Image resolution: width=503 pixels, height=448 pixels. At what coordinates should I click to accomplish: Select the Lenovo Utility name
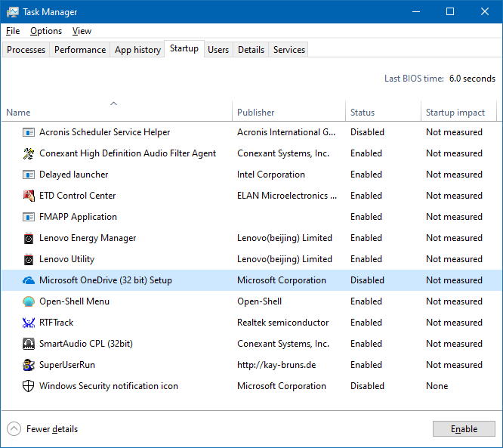(x=66, y=259)
